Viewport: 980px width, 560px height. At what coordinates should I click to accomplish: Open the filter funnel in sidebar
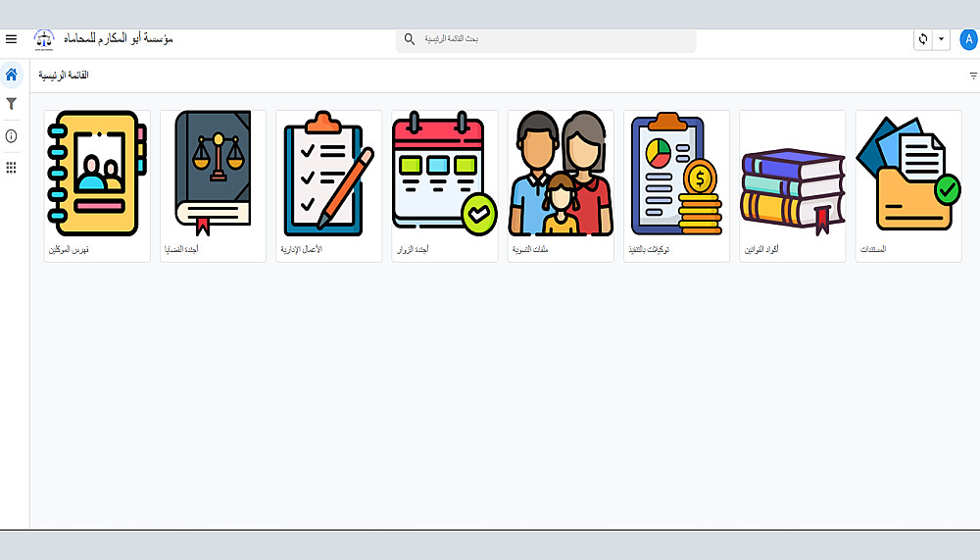11,104
